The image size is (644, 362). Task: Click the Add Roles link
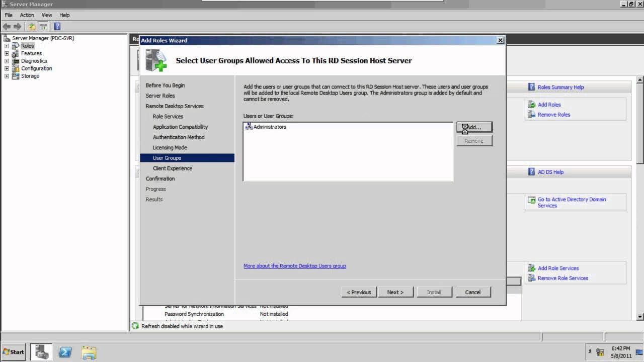549,105
